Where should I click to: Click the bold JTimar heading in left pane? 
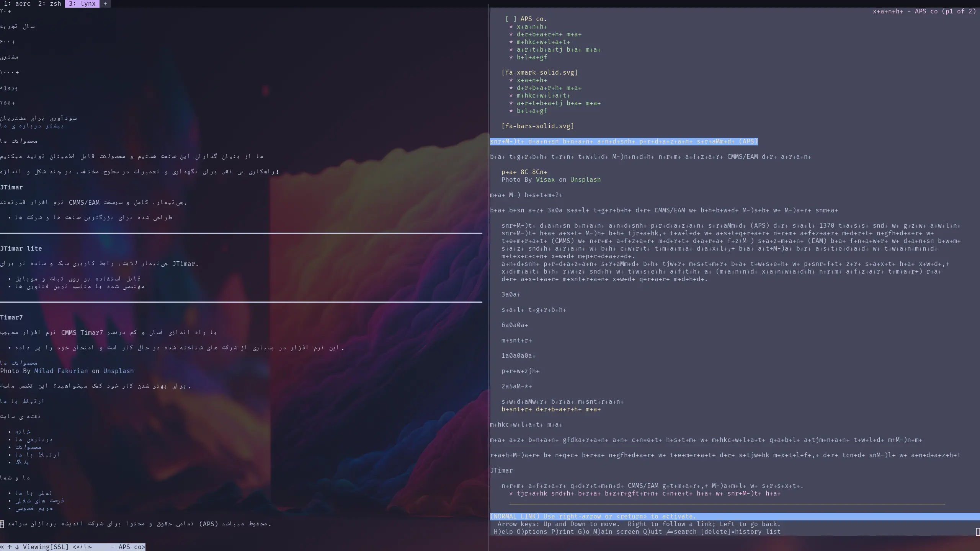(11, 187)
